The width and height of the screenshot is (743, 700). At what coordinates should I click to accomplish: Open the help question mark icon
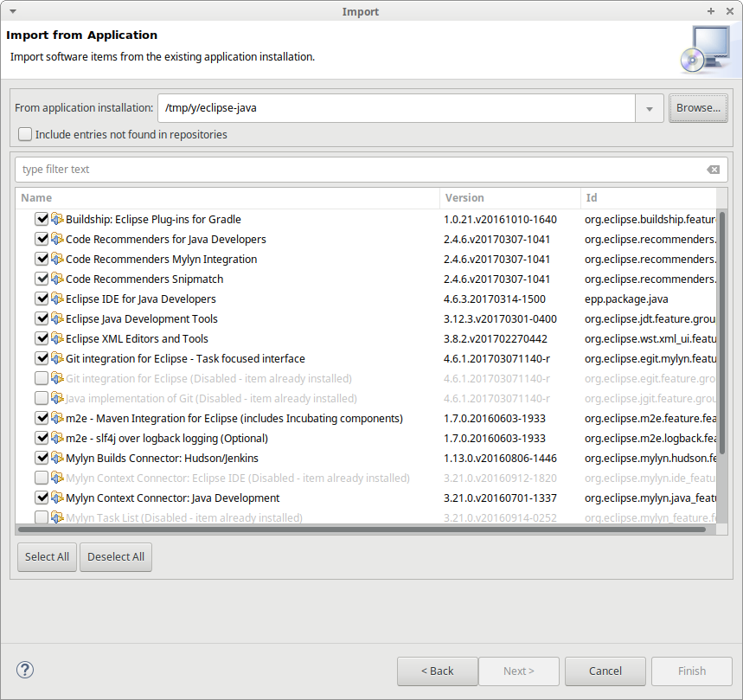pyautogui.click(x=25, y=670)
